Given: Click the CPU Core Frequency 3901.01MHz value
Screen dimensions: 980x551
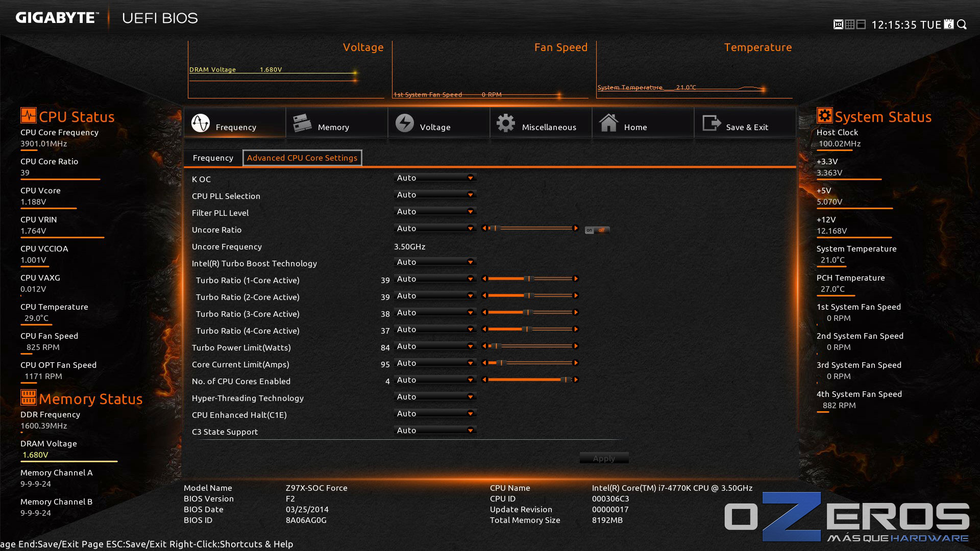Looking at the screenshot, I should (44, 143).
